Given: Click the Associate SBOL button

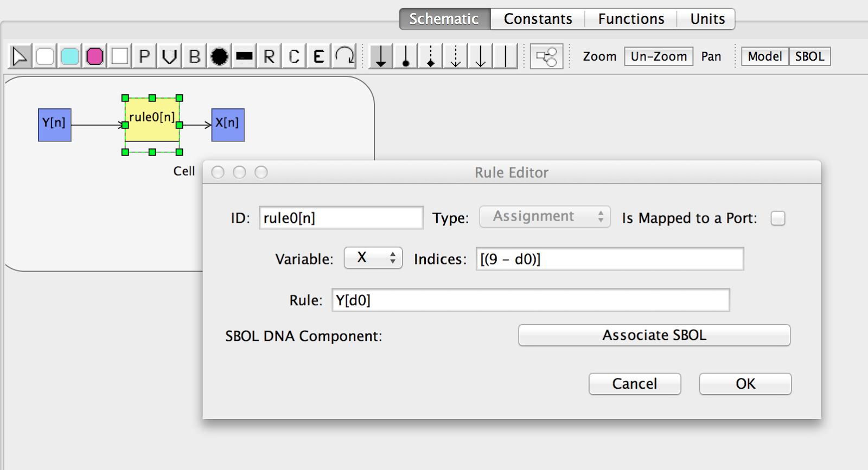Looking at the screenshot, I should [x=654, y=335].
